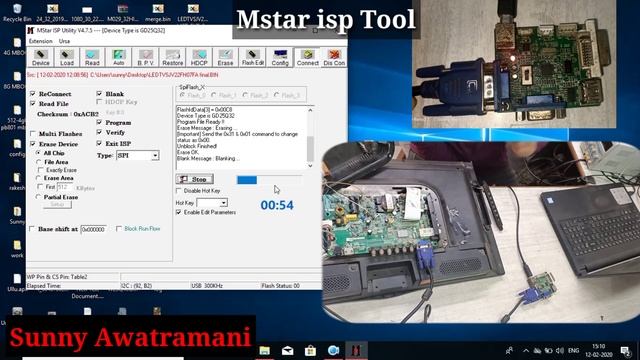Toggle the Program checkbox
This screenshot has width=640, height=360.
[x=99, y=122]
